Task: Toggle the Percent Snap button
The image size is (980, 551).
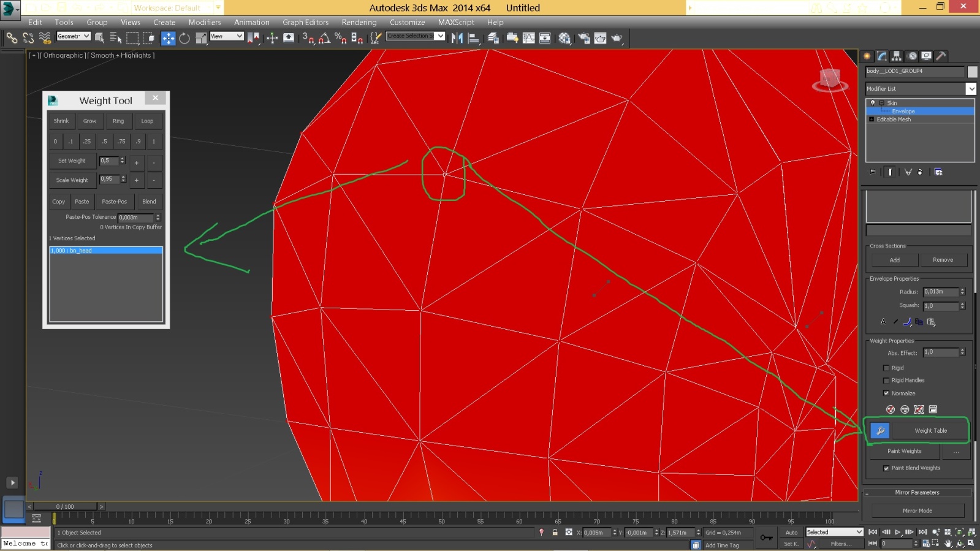Action: [x=341, y=38]
